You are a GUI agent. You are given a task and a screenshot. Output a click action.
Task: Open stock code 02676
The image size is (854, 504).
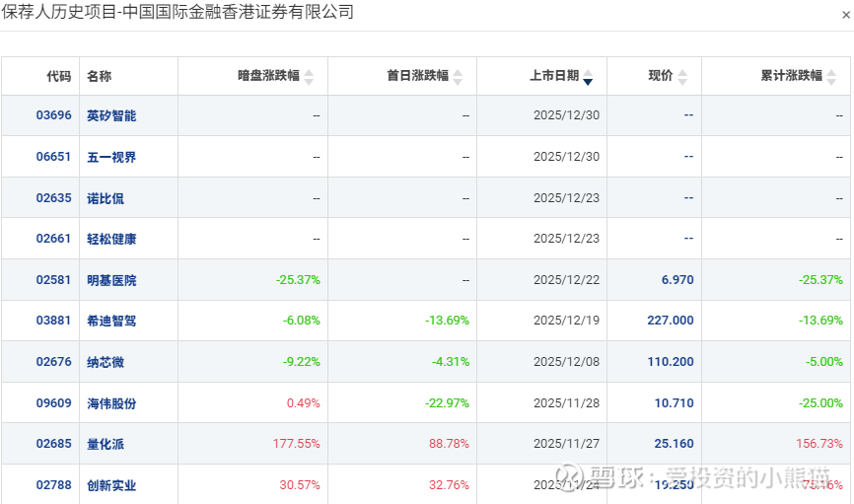pos(54,362)
